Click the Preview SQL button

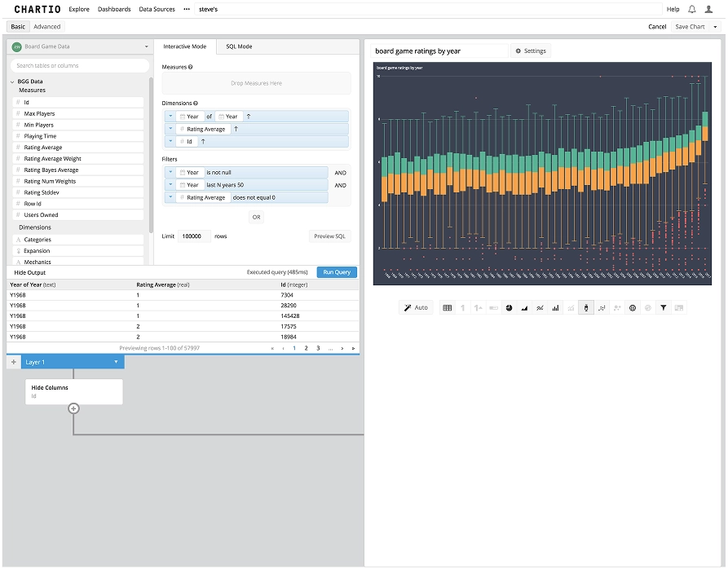click(330, 236)
